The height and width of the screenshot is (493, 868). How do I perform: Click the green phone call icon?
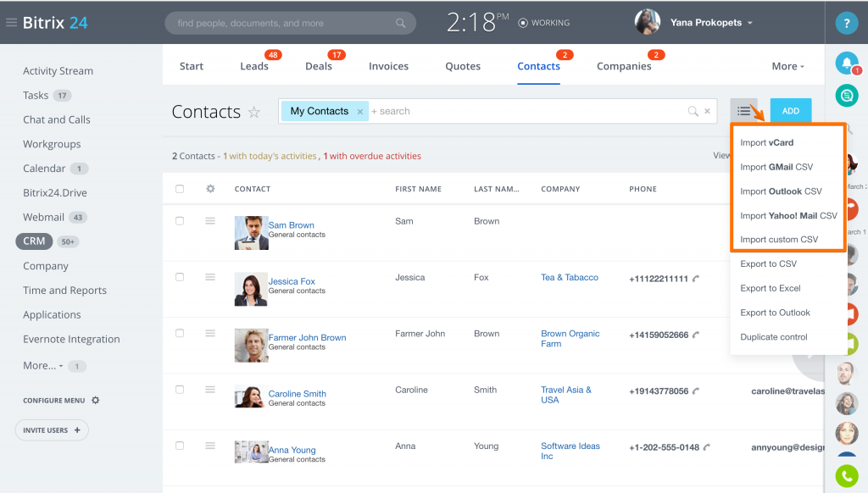click(847, 476)
